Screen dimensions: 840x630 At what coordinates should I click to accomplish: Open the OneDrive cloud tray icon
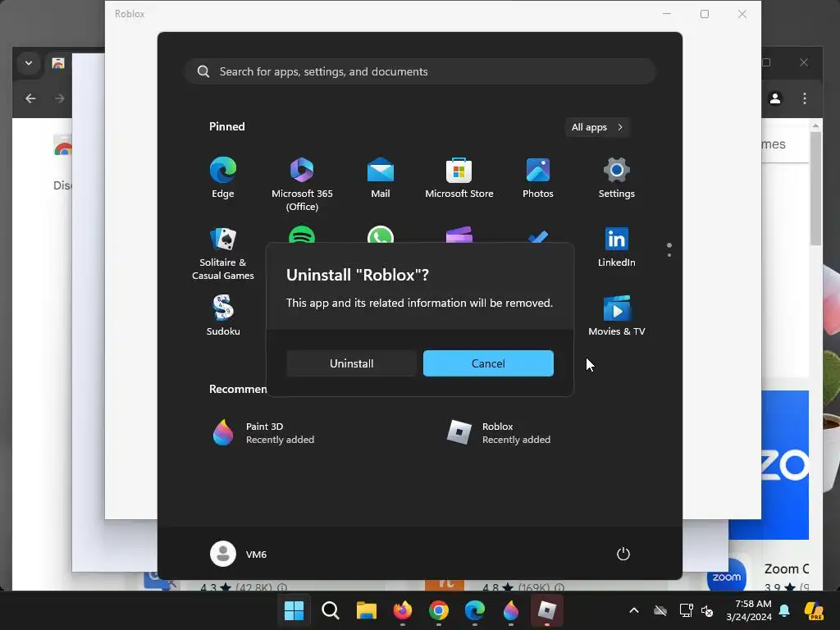click(660, 610)
